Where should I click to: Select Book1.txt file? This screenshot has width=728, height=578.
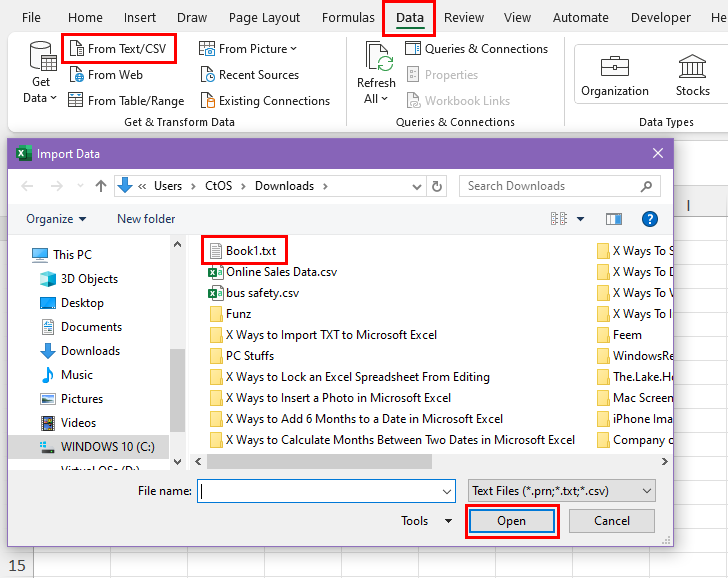243,251
